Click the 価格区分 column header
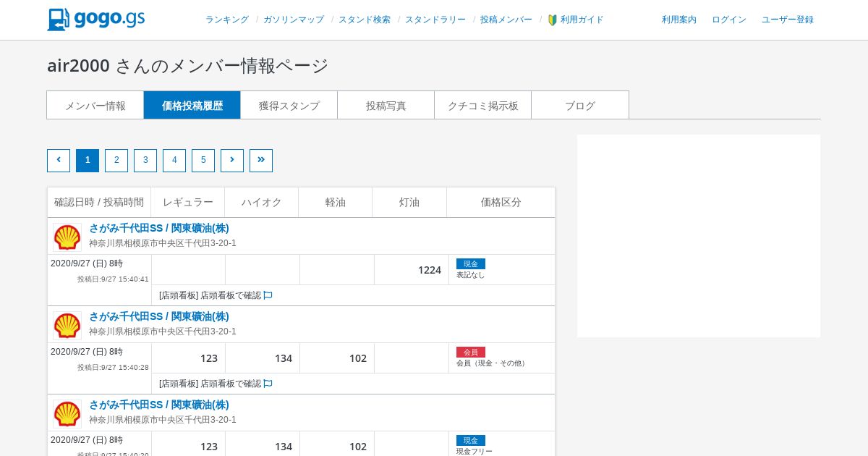Image resolution: width=868 pixels, height=456 pixels. [501, 203]
